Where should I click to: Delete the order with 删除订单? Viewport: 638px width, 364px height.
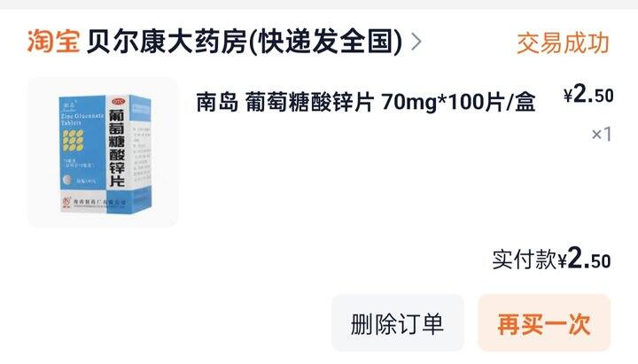click(x=397, y=323)
